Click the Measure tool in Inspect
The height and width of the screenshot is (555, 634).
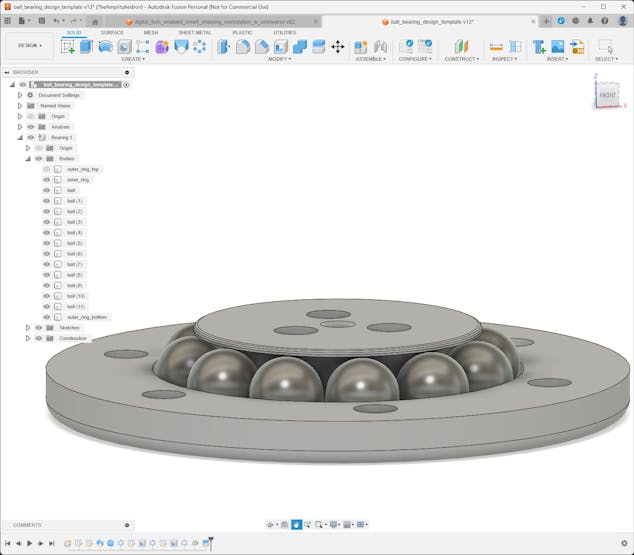pos(496,46)
